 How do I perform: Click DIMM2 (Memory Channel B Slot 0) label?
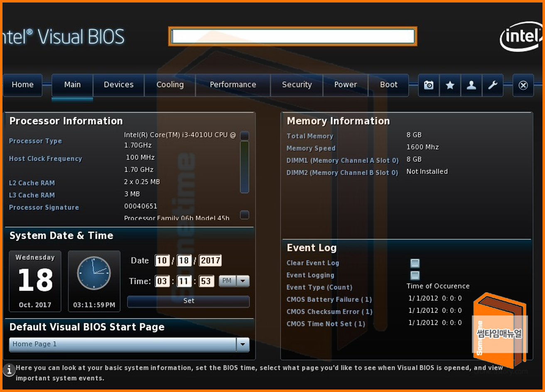point(342,173)
